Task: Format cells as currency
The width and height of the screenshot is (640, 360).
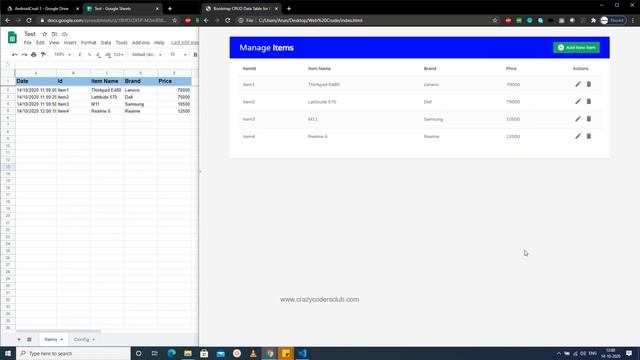Action: point(80,55)
